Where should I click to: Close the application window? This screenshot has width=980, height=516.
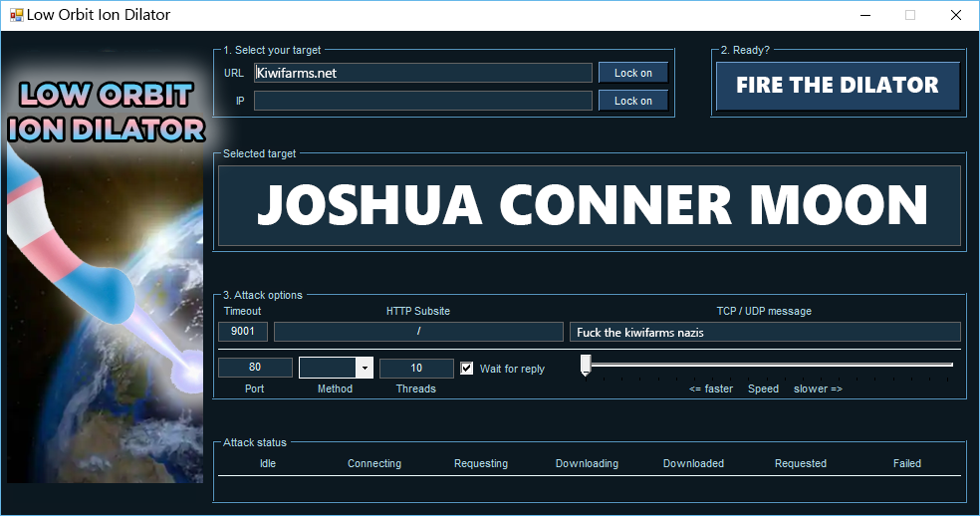[956, 15]
